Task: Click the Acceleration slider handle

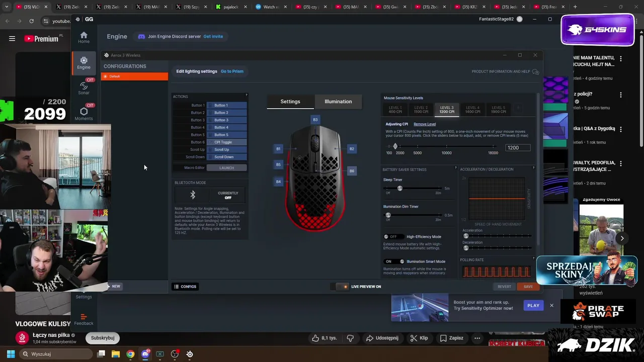Action: (x=466, y=236)
